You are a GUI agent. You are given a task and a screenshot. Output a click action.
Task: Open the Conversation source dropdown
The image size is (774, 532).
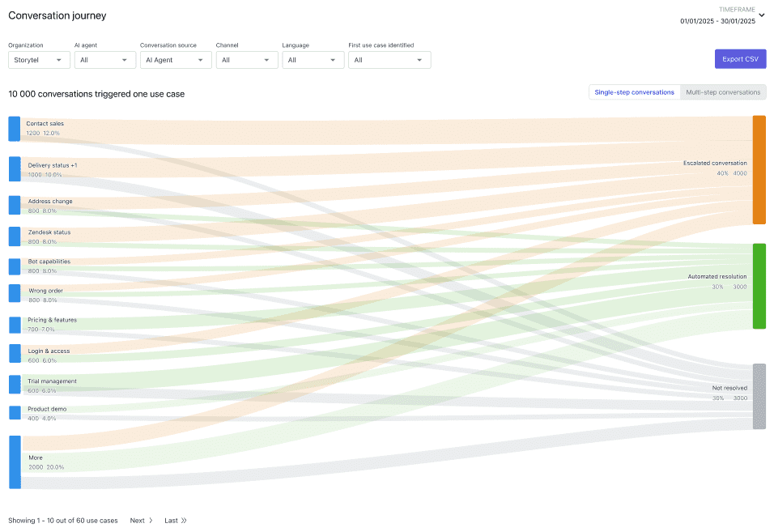click(176, 60)
